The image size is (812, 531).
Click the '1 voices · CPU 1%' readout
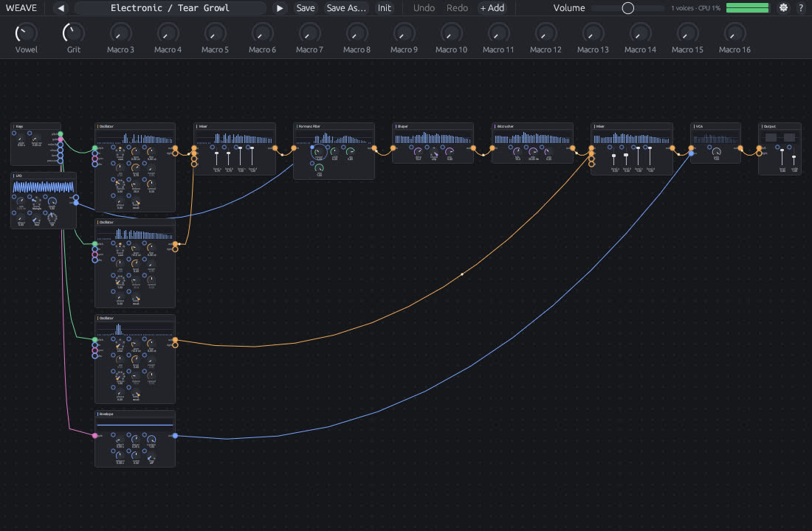tap(695, 8)
